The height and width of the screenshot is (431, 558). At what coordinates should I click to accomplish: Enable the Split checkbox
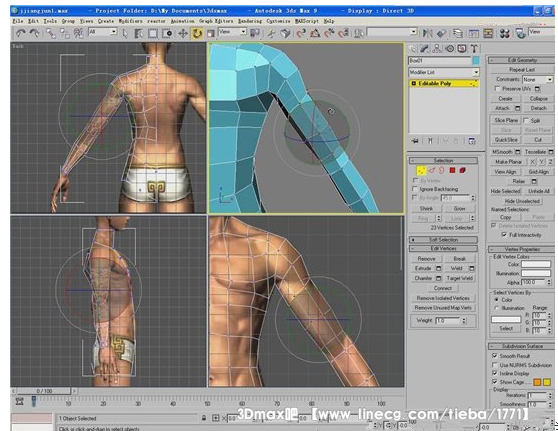526,121
